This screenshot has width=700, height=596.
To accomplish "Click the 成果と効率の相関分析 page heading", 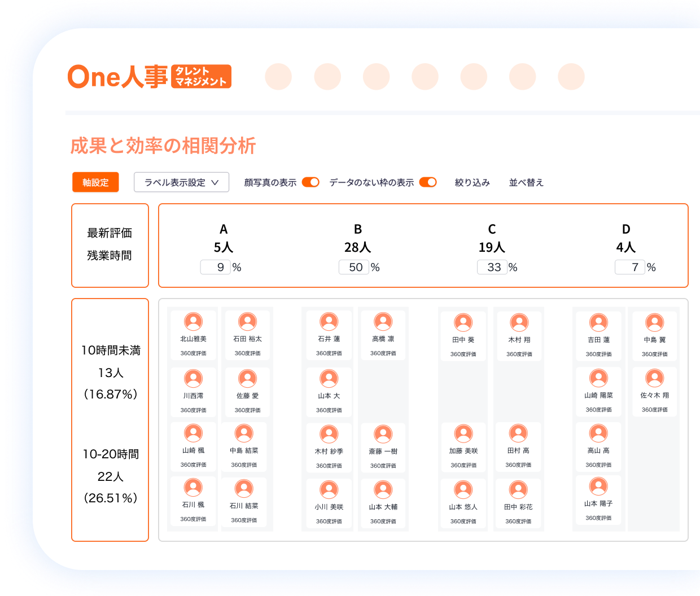I will pos(163,146).
